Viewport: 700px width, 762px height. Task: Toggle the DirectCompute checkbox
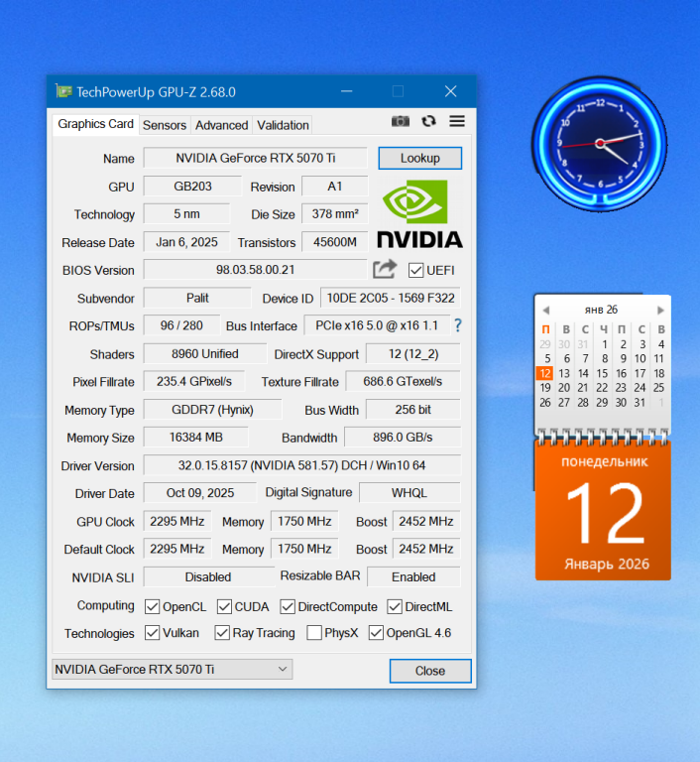pyautogui.click(x=288, y=606)
